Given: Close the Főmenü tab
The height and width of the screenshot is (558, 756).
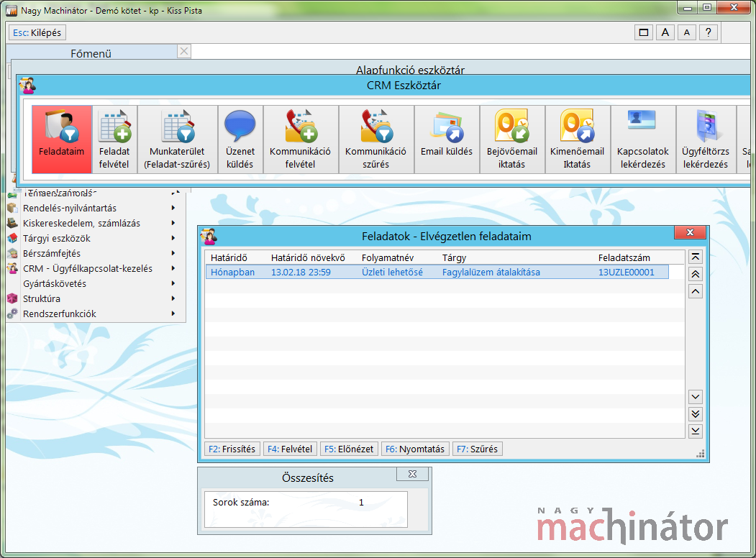Looking at the screenshot, I should [x=184, y=51].
